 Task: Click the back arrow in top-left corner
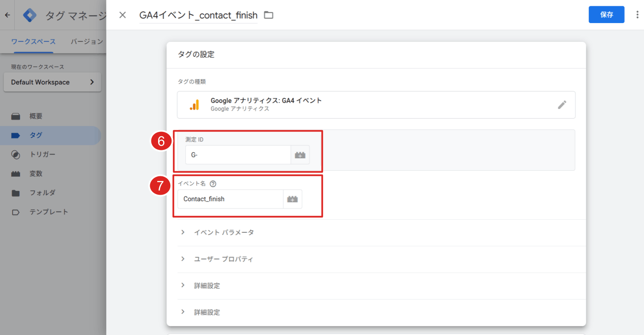coord(8,15)
